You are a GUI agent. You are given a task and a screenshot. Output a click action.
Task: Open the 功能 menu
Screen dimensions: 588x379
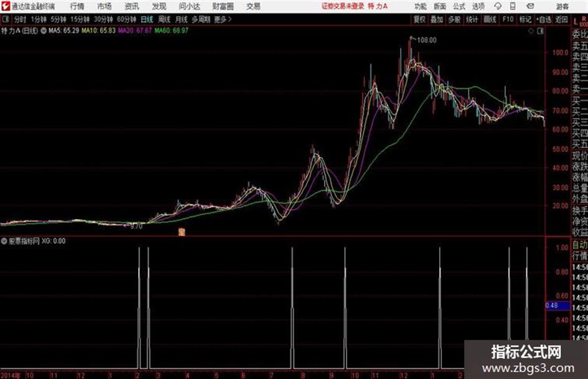click(x=421, y=6)
